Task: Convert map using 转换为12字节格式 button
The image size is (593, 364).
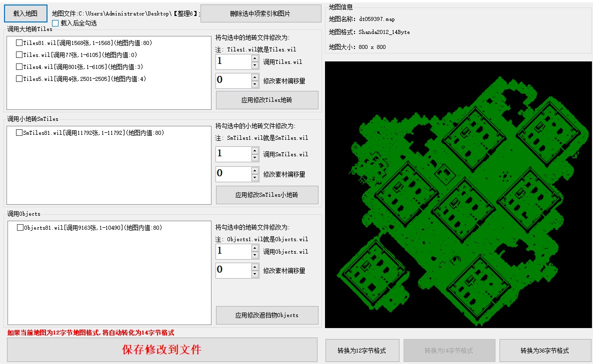Action: click(x=362, y=351)
